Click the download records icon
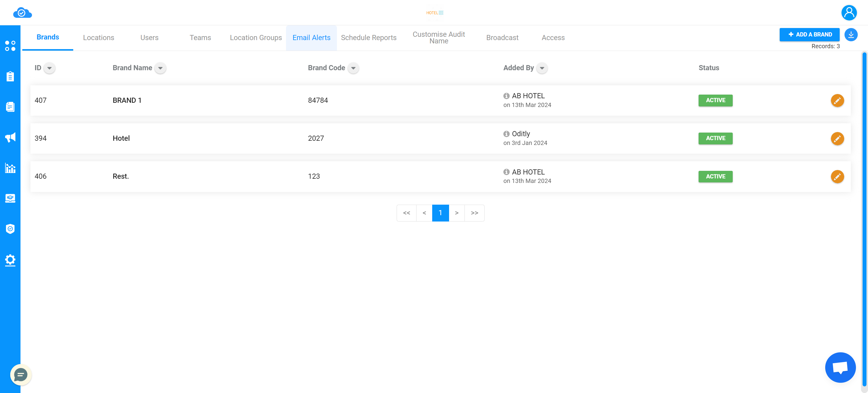 point(851,34)
